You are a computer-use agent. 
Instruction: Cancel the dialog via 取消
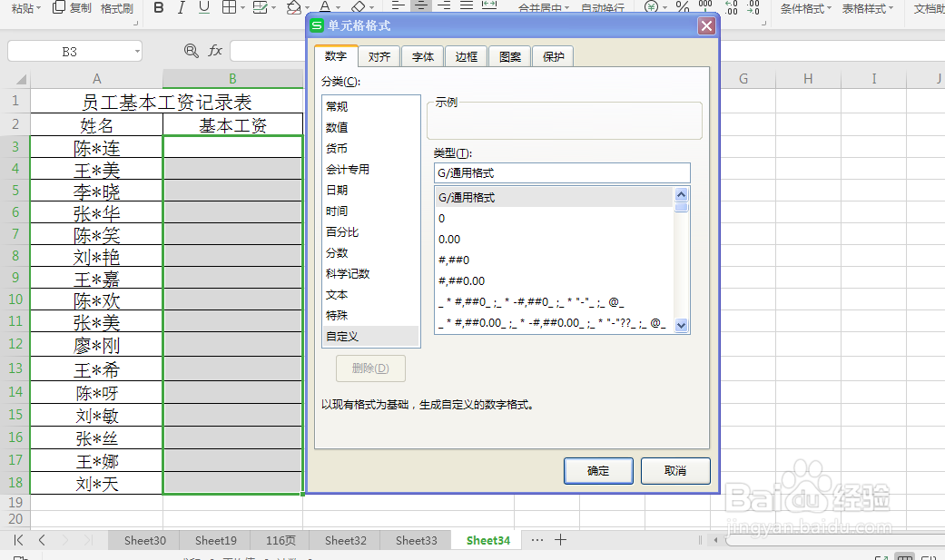tap(675, 471)
